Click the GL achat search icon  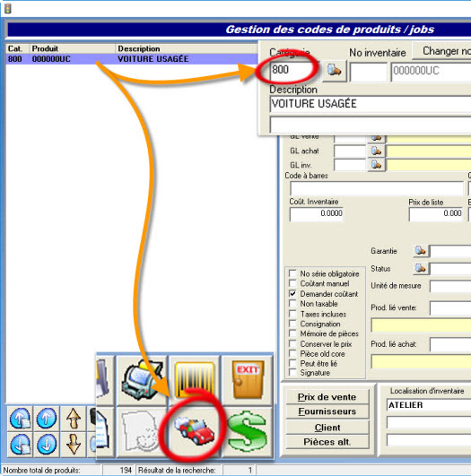point(376,151)
